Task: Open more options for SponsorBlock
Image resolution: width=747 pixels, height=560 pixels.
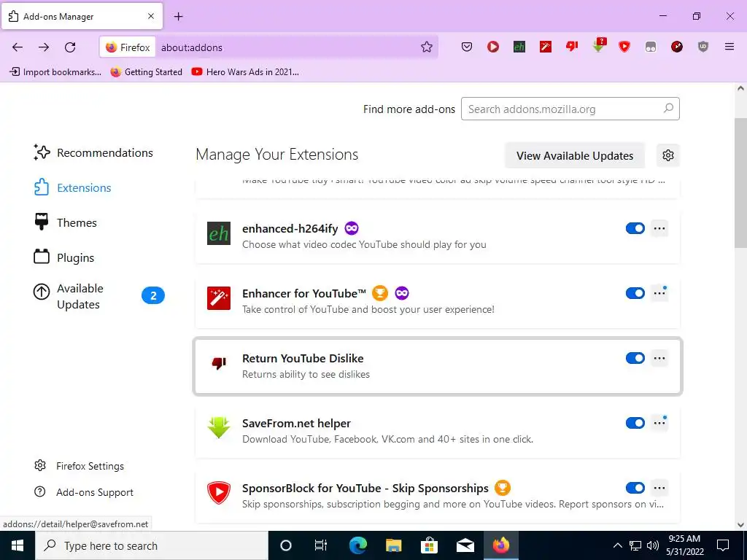Action: [x=659, y=488]
